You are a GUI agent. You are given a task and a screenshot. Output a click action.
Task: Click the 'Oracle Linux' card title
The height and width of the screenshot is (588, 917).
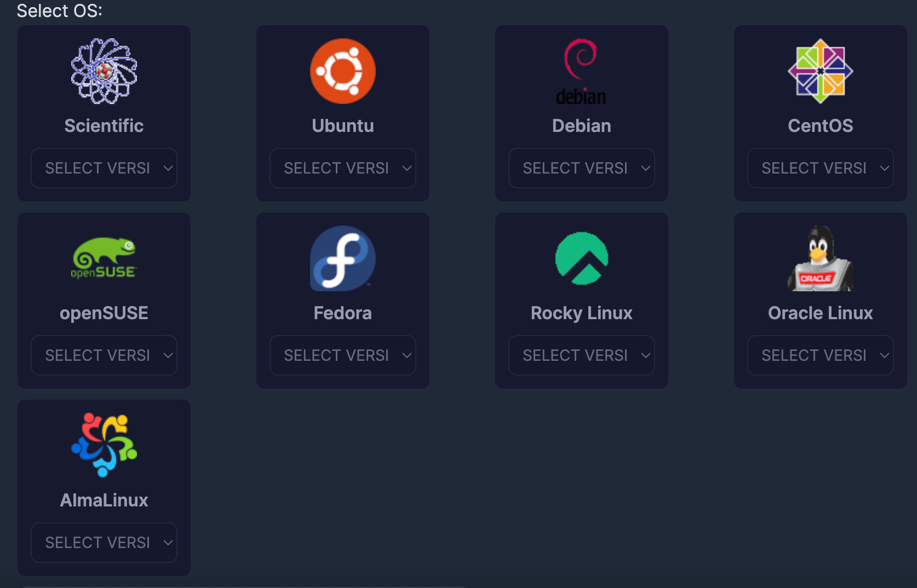click(821, 313)
